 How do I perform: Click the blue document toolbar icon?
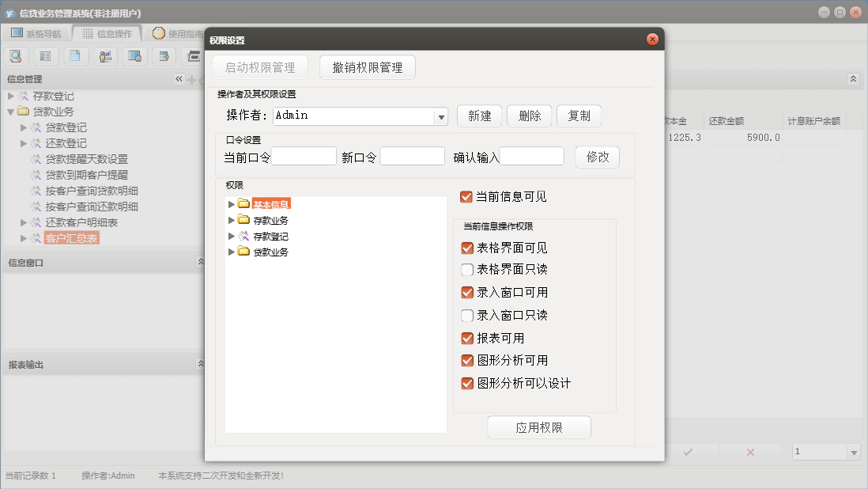tap(75, 56)
